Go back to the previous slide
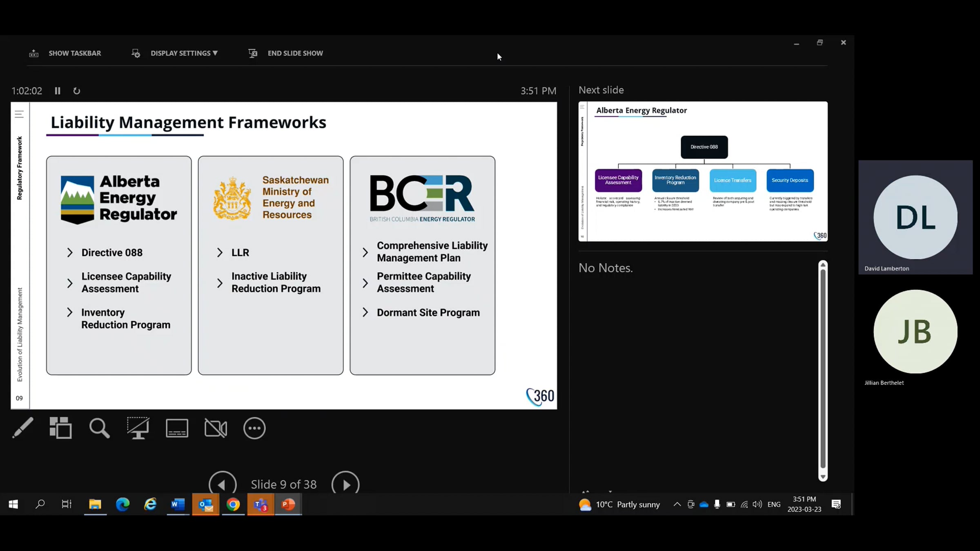This screenshot has height=551, width=980. (x=223, y=484)
